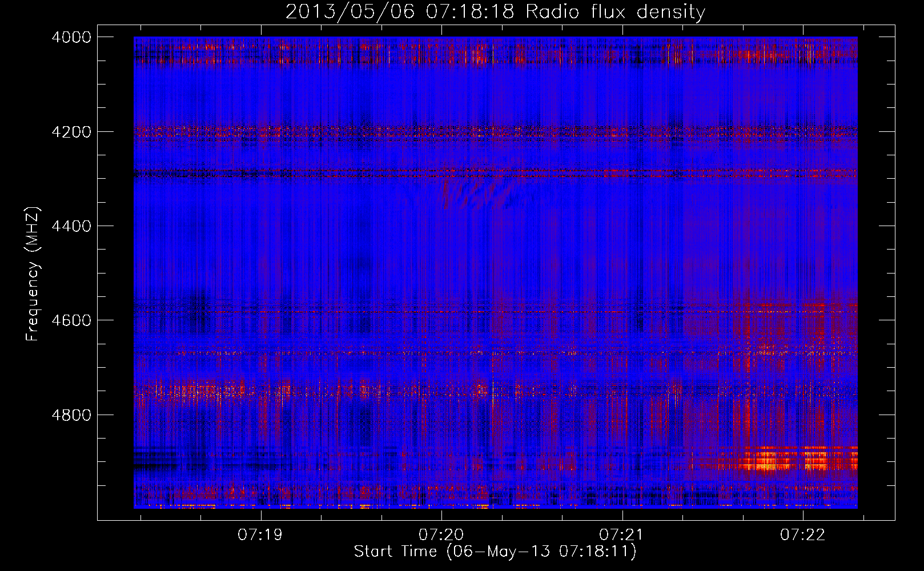Click the plot title '2013/05/06 07:18:18 Radio flux density'

click(x=495, y=12)
